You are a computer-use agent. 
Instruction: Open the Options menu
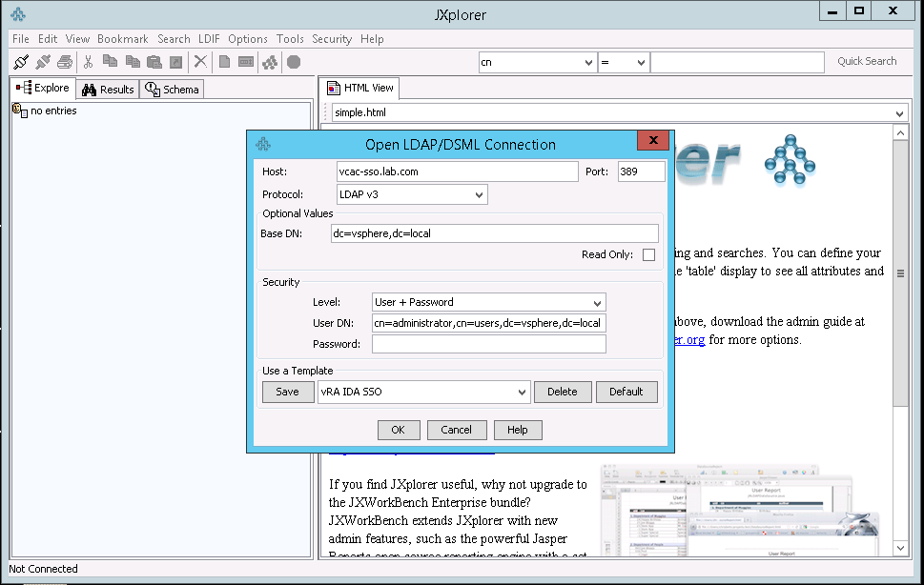[248, 39]
